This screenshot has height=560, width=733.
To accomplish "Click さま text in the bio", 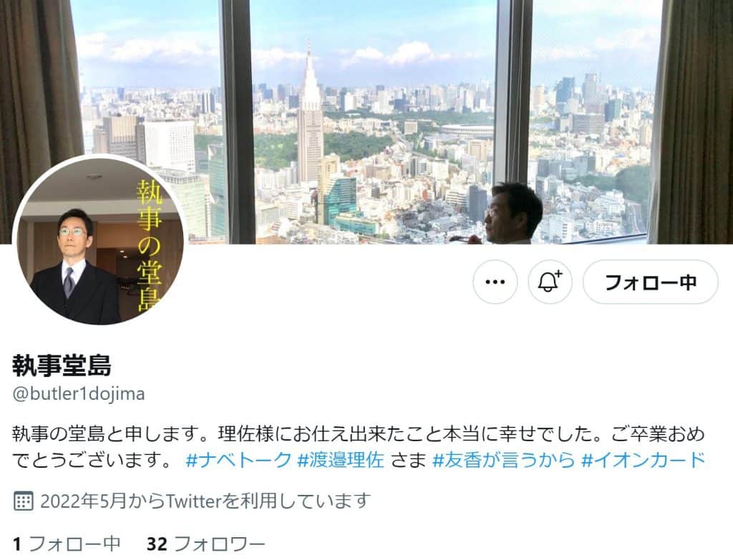I will point(409,460).
